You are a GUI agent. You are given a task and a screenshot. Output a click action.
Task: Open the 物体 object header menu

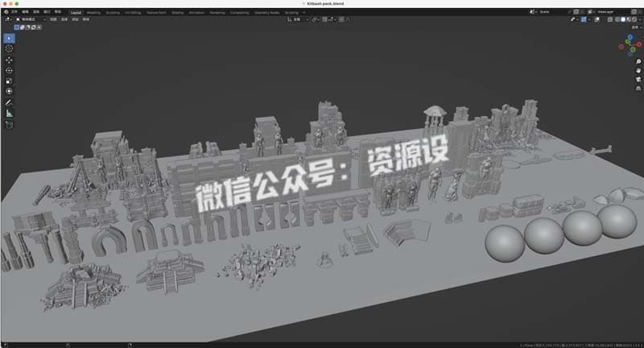86,19
